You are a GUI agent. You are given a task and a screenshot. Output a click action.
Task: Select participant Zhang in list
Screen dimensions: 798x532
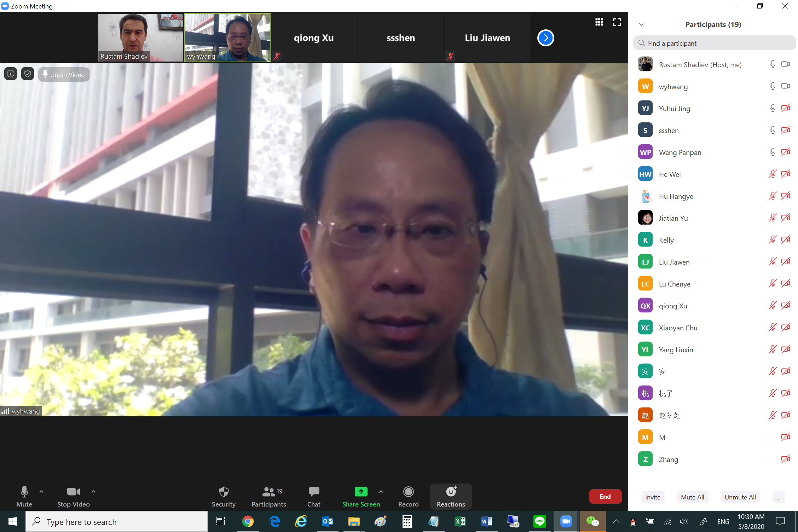click(713, 459)
